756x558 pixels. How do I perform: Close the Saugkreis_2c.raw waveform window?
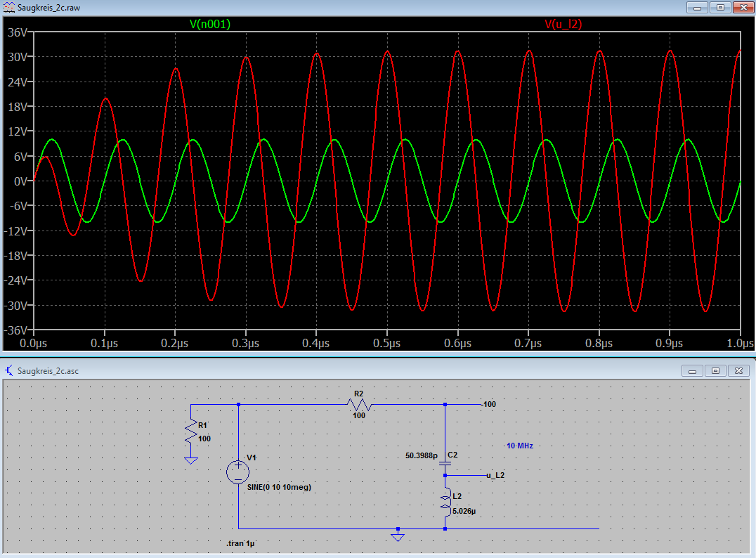(x=741, y=7)
